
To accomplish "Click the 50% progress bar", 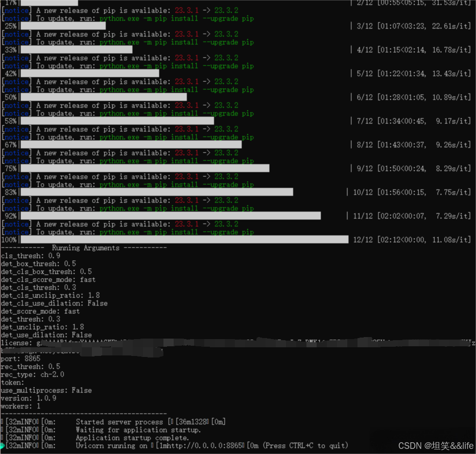I will (104, 97).
